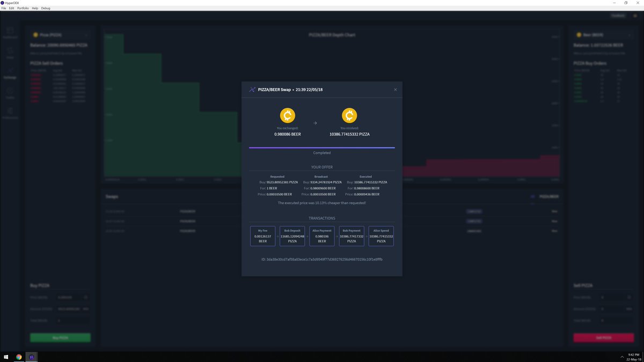The image size is (644, 362).
Task: Click the HyperDEX taskbar icon
Action: tap(32, 357)
